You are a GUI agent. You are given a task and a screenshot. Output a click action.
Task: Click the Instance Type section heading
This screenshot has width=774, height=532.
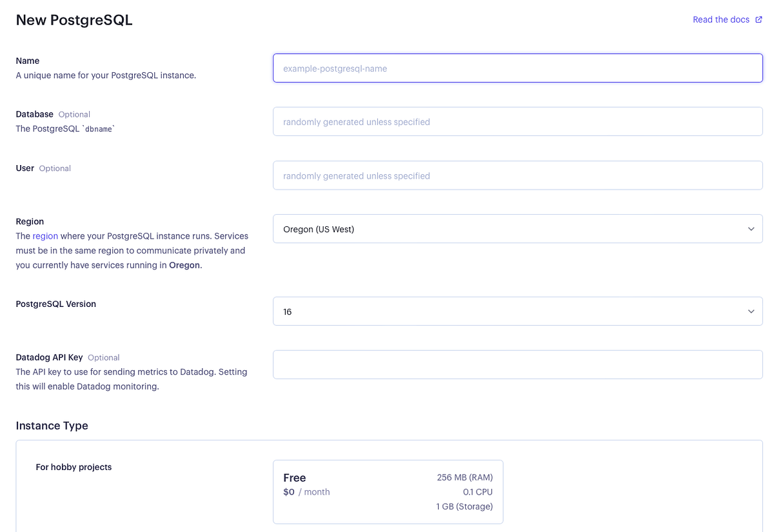pyautogui.click(x=52, y=426)
